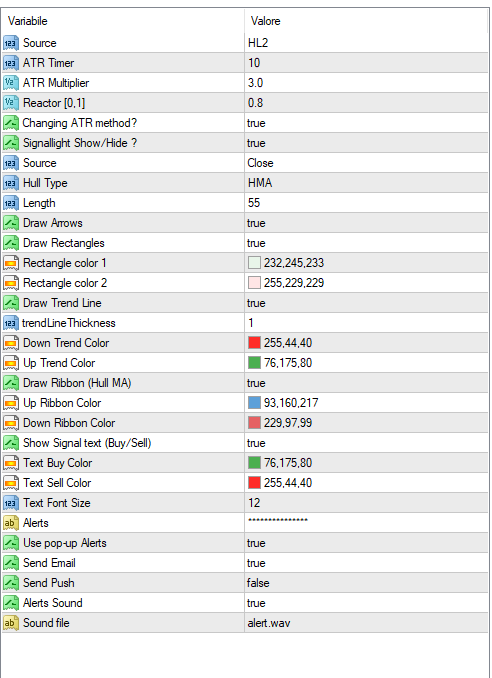The width and height of the screenshot is (492, 678).
Task: Toggle the Changing ATR method? true value
Action: pos(256,123)
